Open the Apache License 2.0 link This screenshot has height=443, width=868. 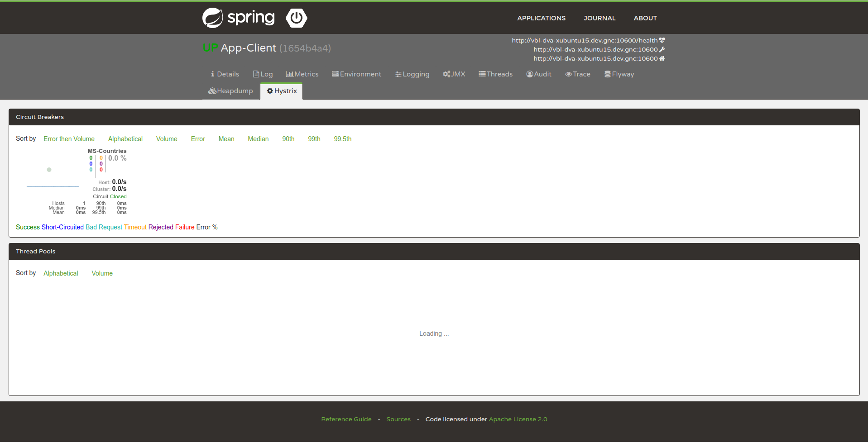coord(518,419)
